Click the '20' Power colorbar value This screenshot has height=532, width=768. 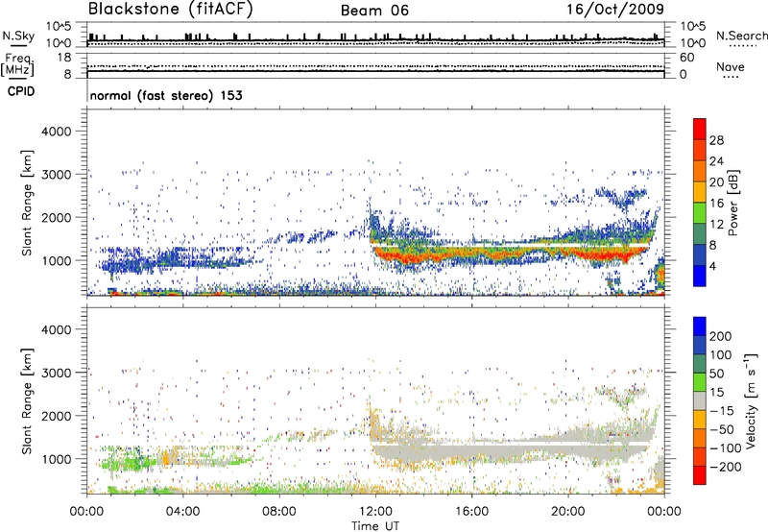coord(716,182)
